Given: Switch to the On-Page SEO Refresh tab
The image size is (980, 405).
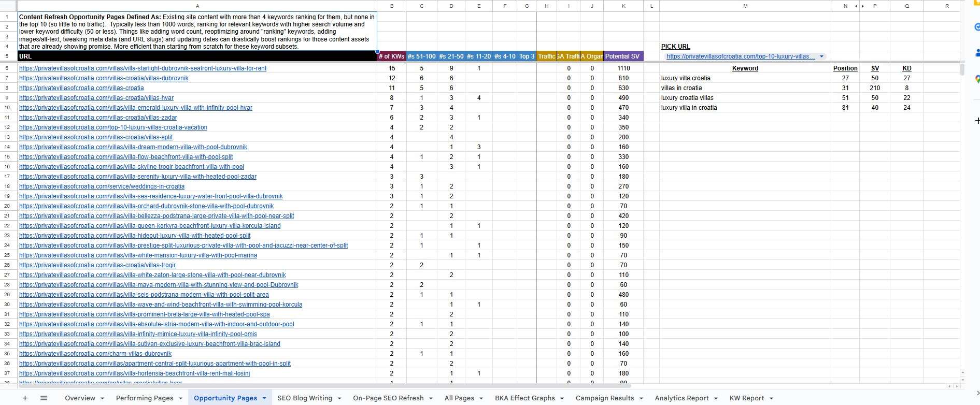Looking at the screenshot, I should [x=388, y=398].
